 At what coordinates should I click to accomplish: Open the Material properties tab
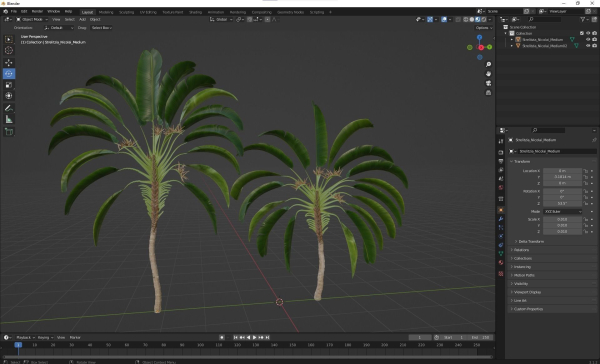[x=501, y=263]
